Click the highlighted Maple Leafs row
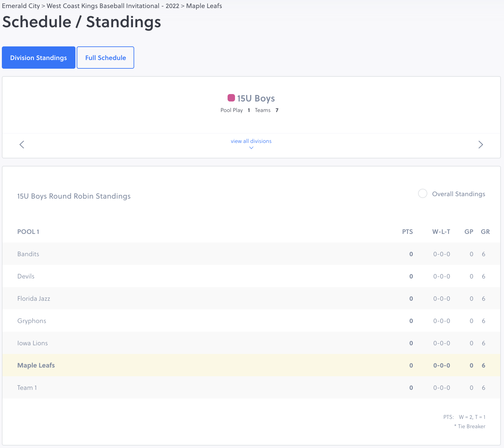The image size is (504, 448). 36,365
